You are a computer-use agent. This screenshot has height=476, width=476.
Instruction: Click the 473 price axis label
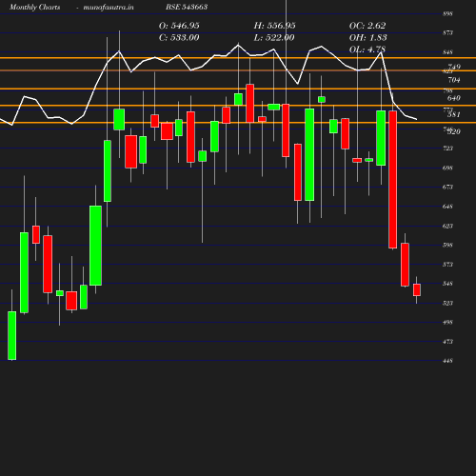(x=447, y=342)
